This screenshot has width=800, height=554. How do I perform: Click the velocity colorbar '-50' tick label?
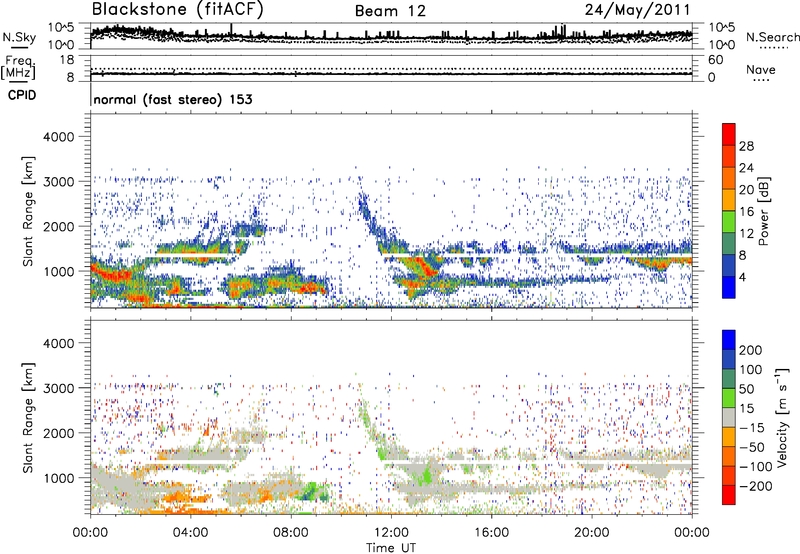[x=752, y=447]
